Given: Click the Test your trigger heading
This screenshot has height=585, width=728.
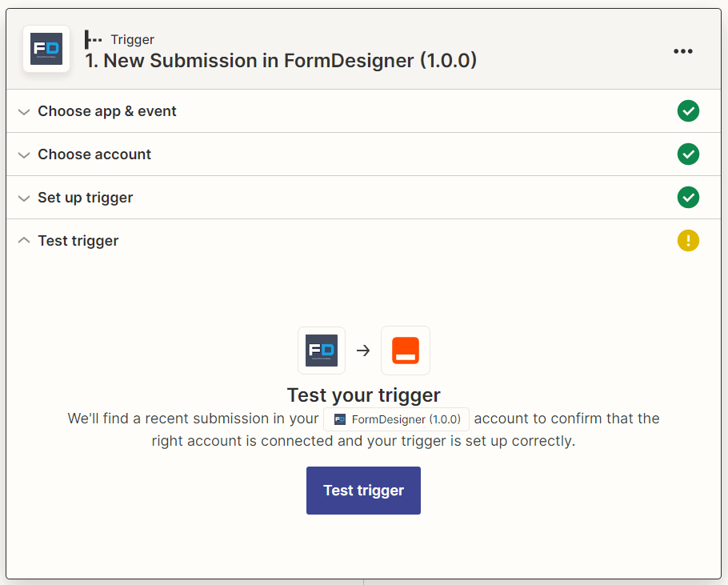Looking at the screenshot, I should pos(363,394).
